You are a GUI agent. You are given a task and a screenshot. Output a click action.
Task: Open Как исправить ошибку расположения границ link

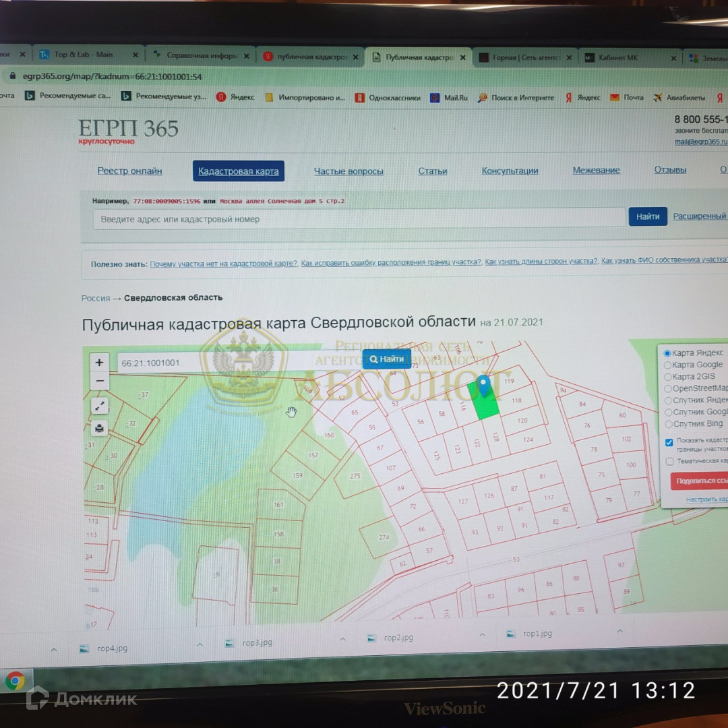391,262
